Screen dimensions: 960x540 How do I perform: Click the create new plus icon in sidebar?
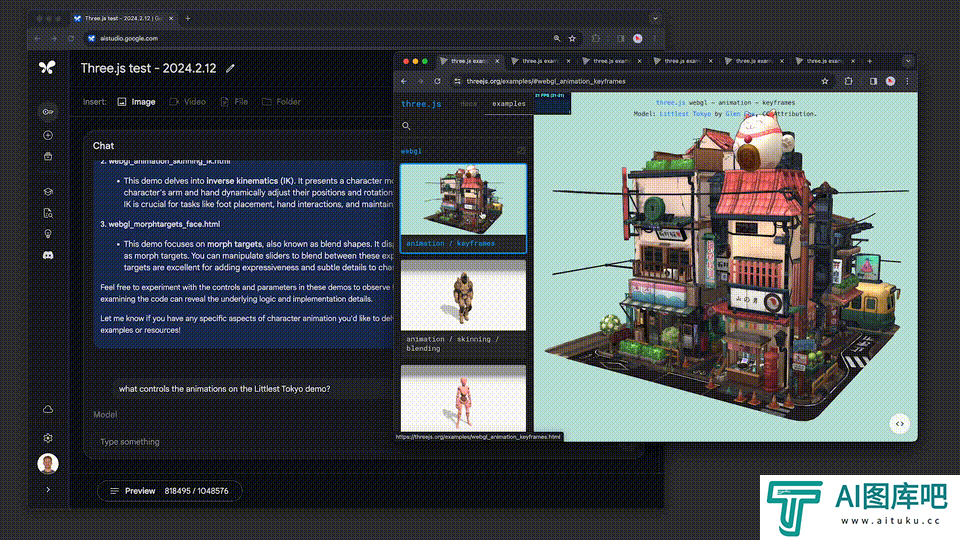point(48,135)
